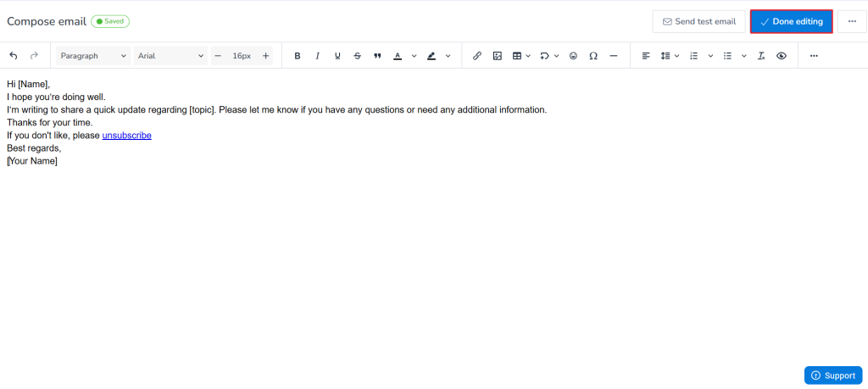This screenshot has height=389, width=868.
Task: Insert a table
Action: (x=517, y=56)
